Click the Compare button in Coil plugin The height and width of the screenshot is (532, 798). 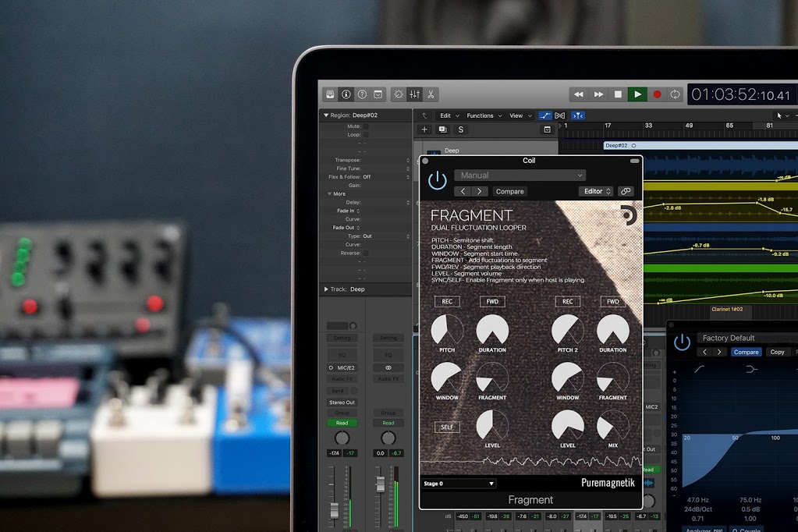(510, 191)
